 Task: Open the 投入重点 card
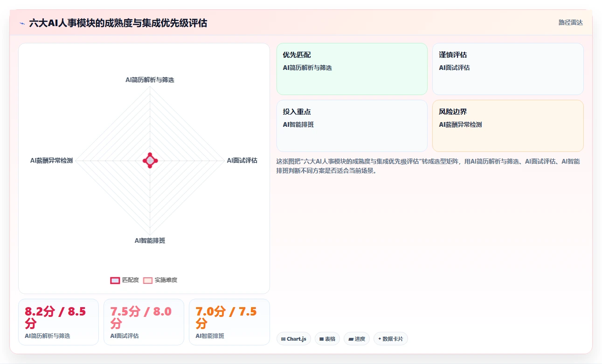352,126
